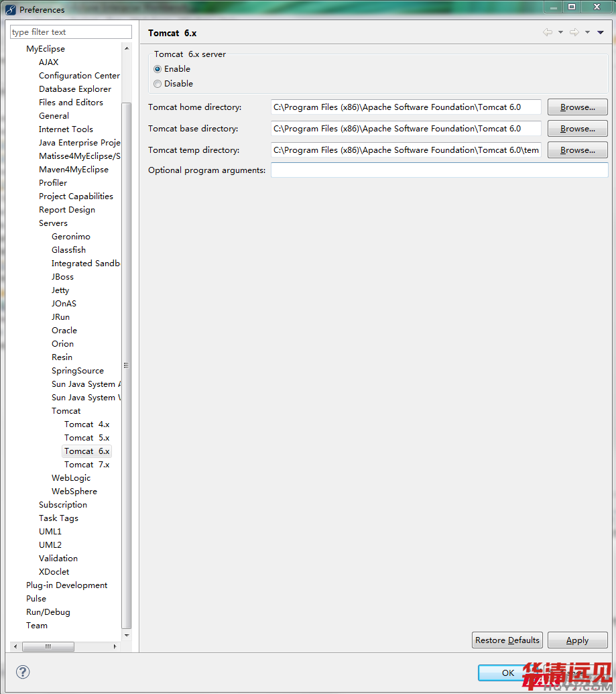This screenshot has height=694, width=616.
Task: Open the forward history dropdown arrow
Action: [x=587, y=32]
